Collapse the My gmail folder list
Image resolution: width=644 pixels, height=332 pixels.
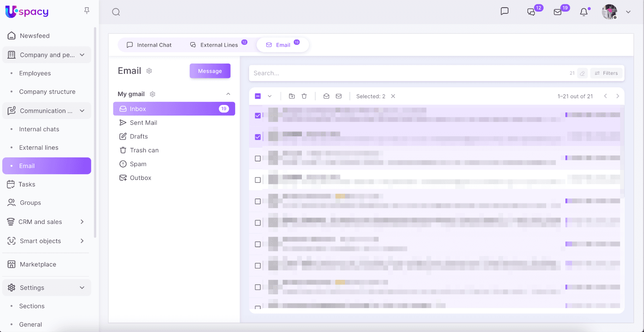click(228, 94)
